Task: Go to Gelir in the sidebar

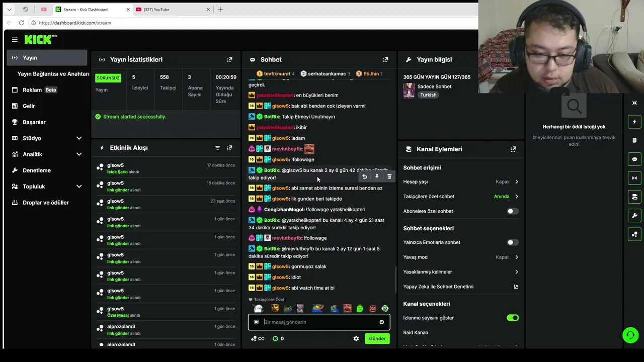Action: (x=47, y=106)
